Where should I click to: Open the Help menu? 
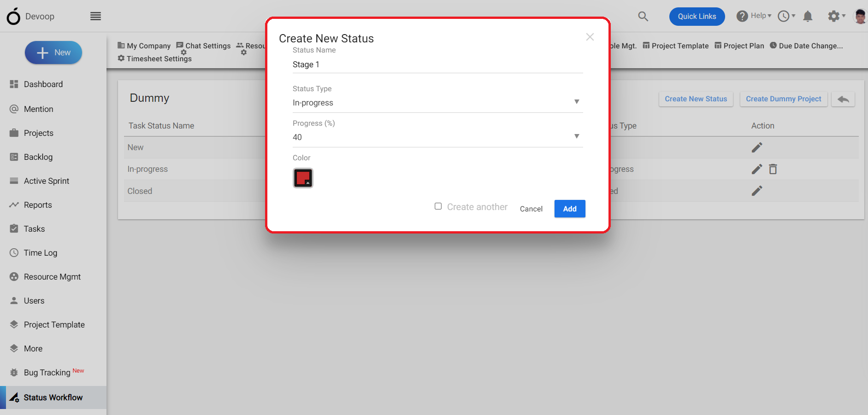tap(754, 16)
